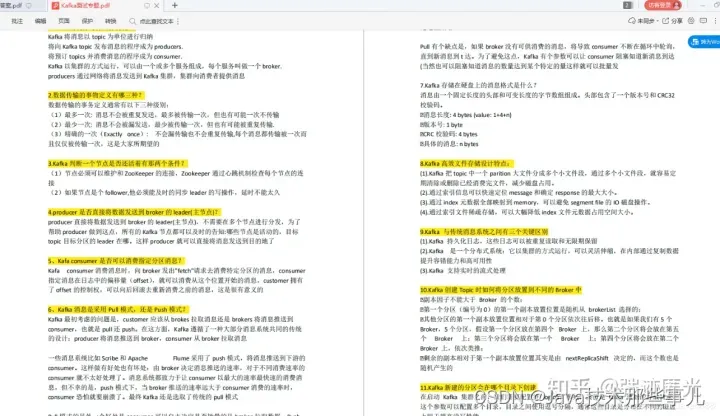Click heading '4.producer 是否直接将数据发送到 broker'
The width and height of the screenshot is (720, 416).
[134, 212]
